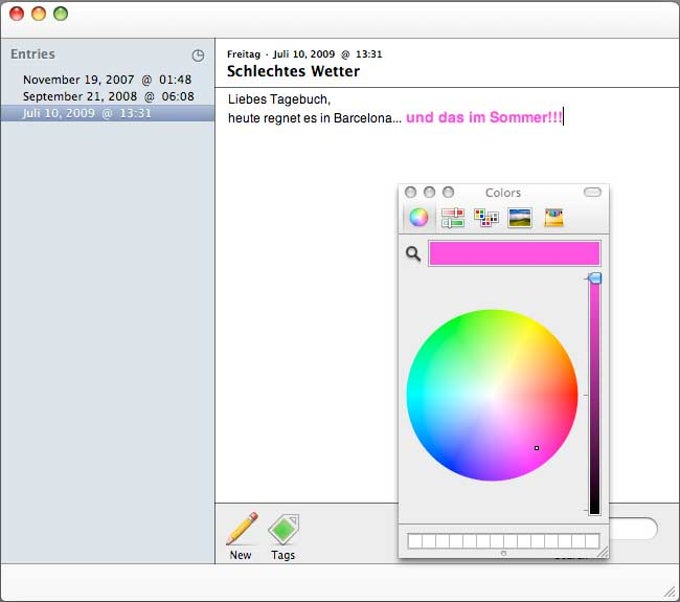
Task: Click the Colors panel toolbar toggle pill
Action: pos(592,192)
